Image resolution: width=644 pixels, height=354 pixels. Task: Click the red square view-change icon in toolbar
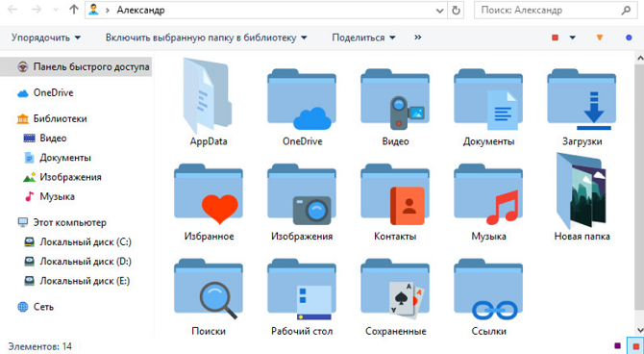point(555,38)
